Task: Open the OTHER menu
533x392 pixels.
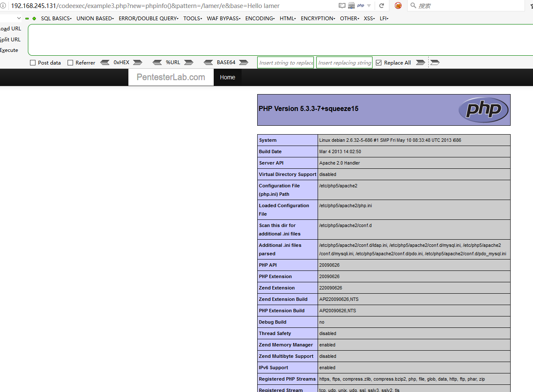Action: (x=349, y=19)
